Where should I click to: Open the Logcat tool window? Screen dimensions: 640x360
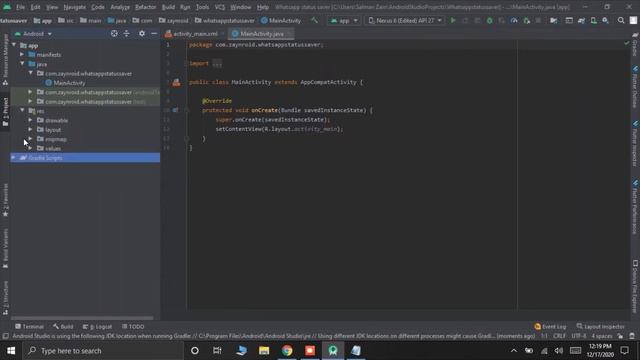pos(97,327)
